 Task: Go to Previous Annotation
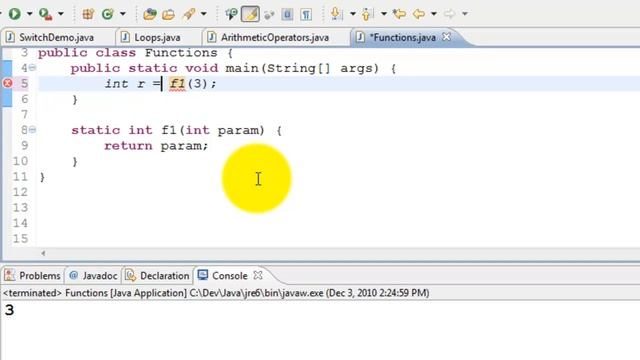(x=367, y=14)
